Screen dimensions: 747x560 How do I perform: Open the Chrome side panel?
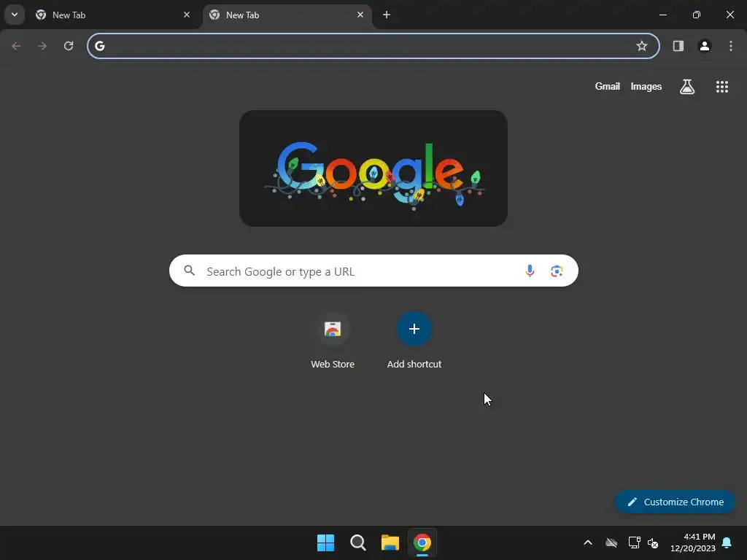[678, 46]
